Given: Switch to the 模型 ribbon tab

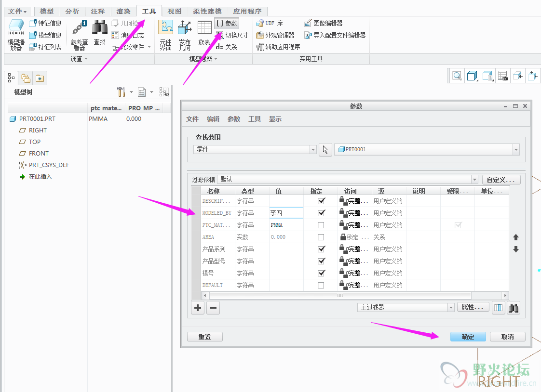Looking at the screenshot, I should click(47, 12).
